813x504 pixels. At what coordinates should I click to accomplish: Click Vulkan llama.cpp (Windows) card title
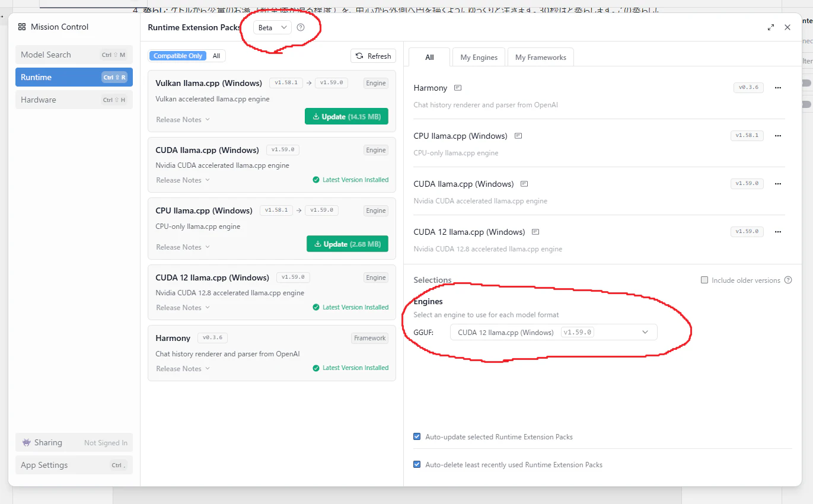[209, 83]
